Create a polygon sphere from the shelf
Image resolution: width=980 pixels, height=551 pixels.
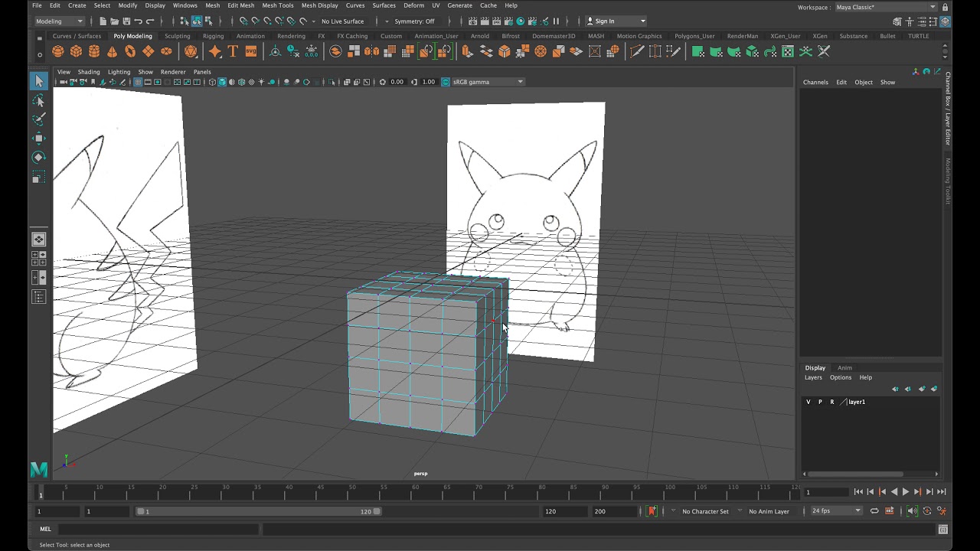point(58,51)
